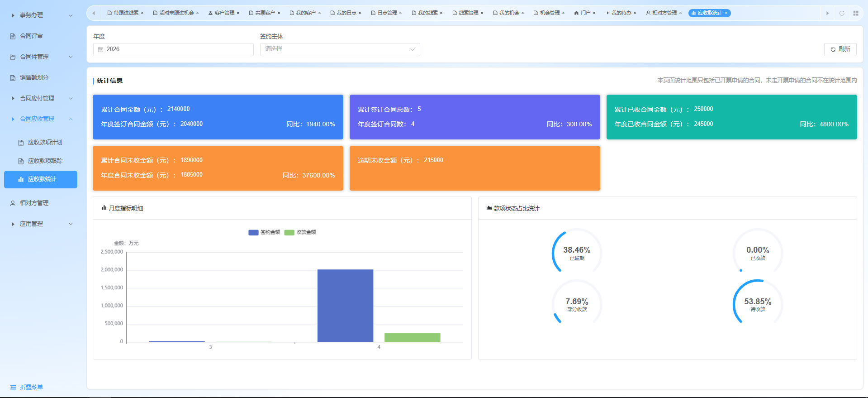This screenshot has width=868, height=398.
Task: Click the 7.69% 部分收款 progress ring
Action: [577, 302]
